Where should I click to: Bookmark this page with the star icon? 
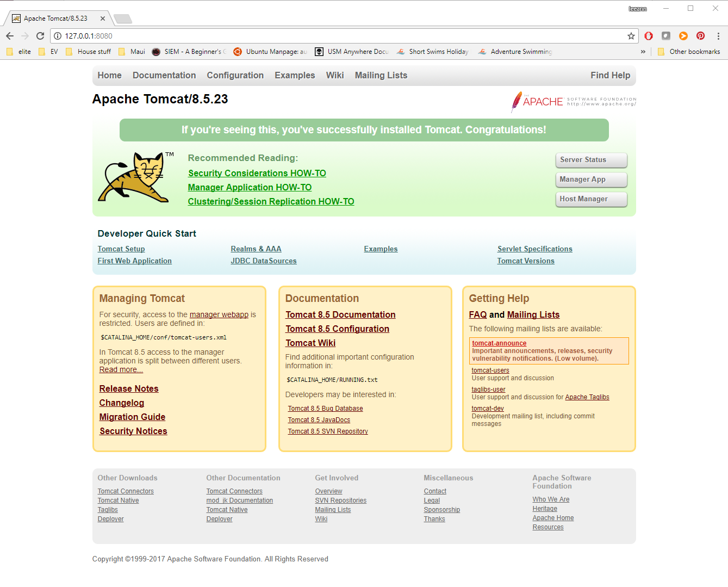point(631,36)
